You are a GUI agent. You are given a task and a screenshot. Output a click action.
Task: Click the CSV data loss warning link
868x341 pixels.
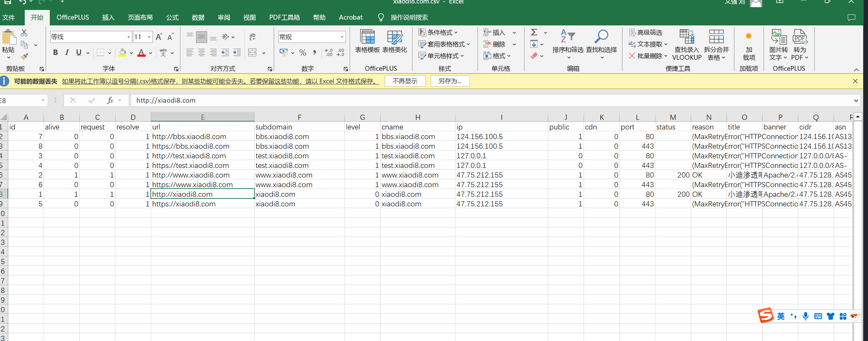[221, 81]
